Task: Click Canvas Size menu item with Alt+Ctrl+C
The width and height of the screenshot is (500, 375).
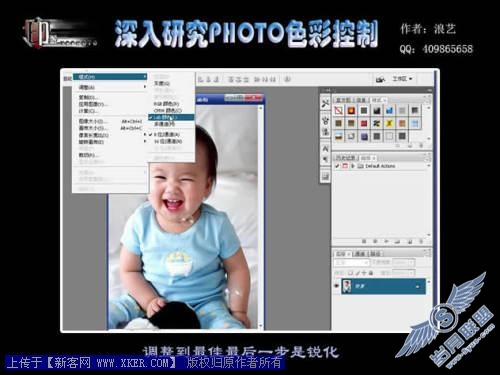Action: (x=110, y=128)
